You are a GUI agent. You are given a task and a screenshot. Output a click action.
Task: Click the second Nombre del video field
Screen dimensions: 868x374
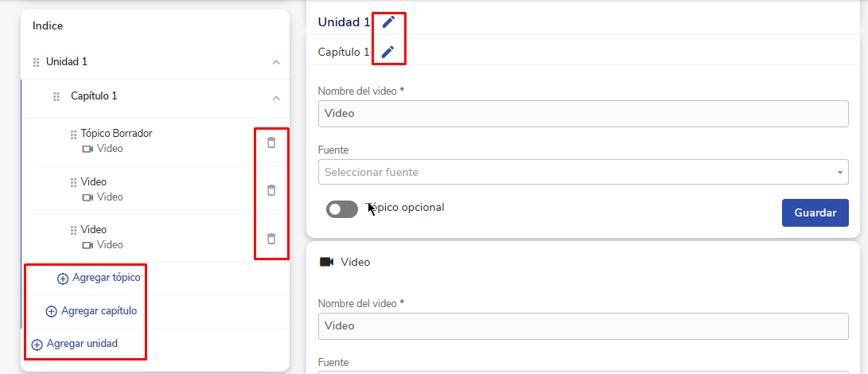pos(582,326)
